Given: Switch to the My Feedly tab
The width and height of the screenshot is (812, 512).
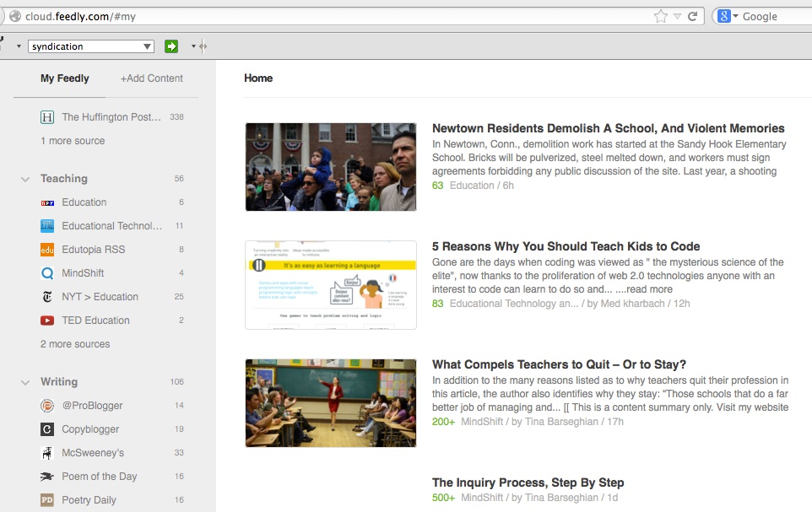Looking at the screenshot, I should point(64,78).
